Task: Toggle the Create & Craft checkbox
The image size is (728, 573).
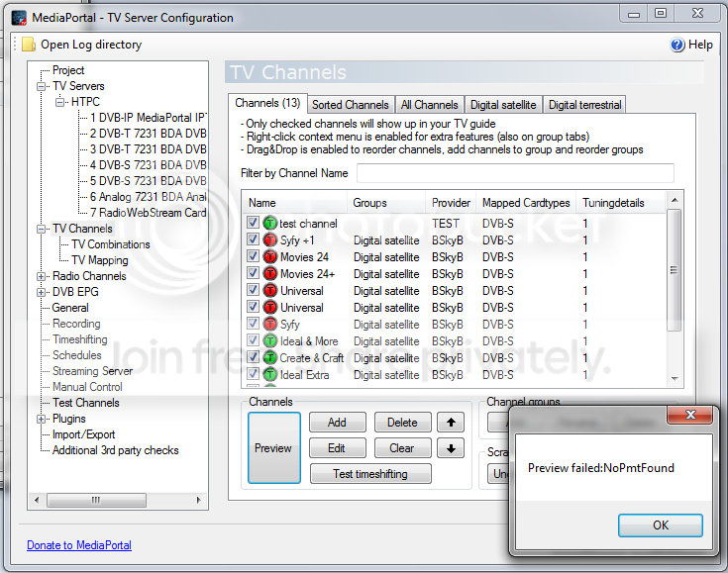Action: pyautogui.click(x=253, y=357)
